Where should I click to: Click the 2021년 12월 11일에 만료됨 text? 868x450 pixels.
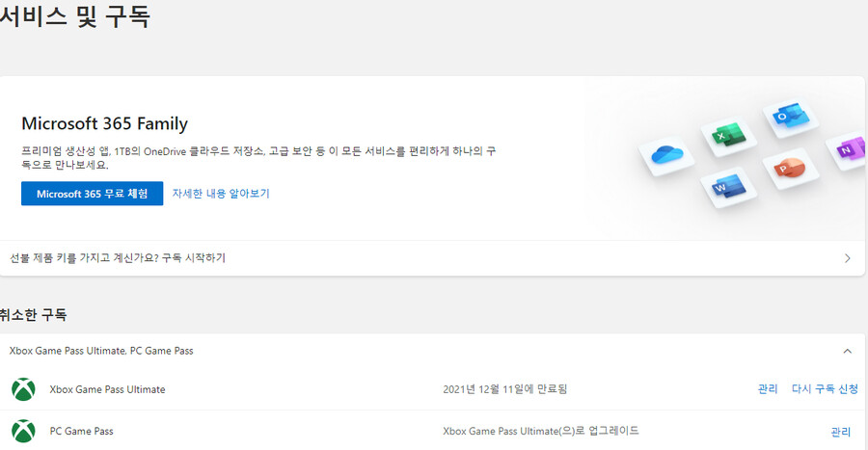504,389
